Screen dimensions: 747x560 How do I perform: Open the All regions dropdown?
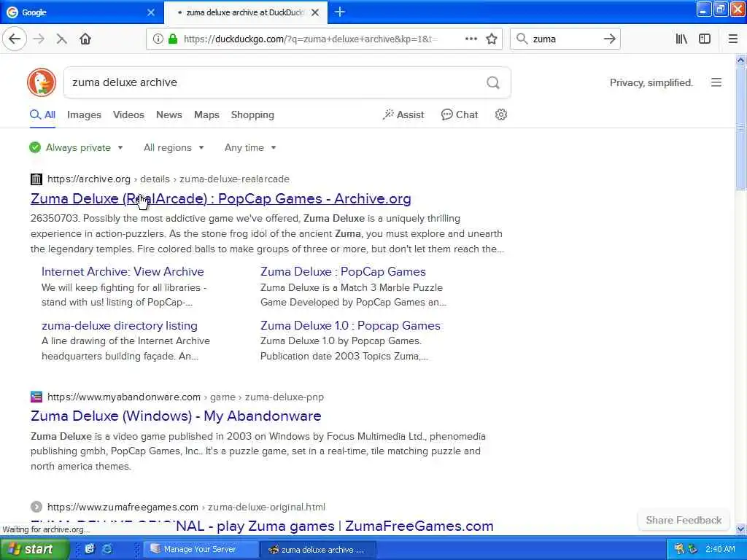point(174,147)
